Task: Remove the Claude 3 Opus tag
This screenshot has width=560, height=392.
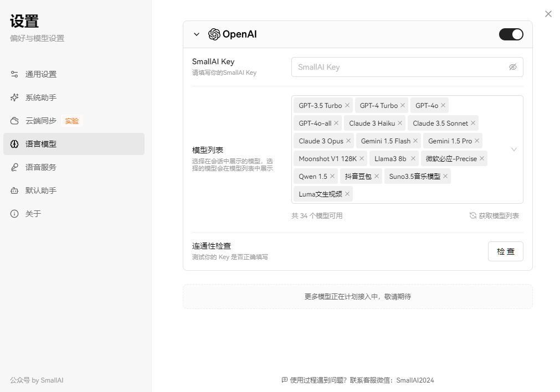Action: pos(348,141)
